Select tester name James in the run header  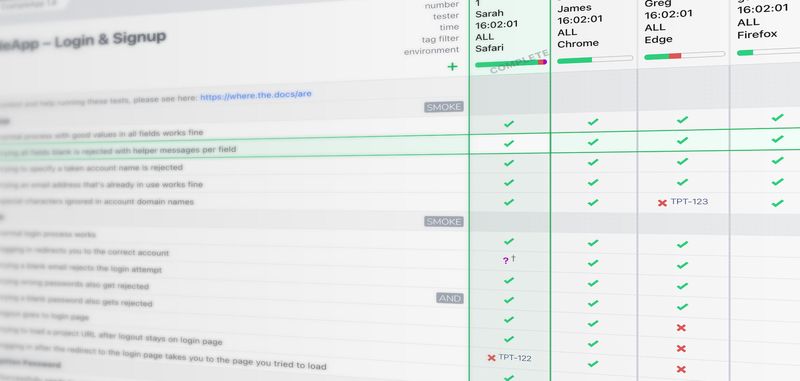pyautogui.click(x=574, y=8)
